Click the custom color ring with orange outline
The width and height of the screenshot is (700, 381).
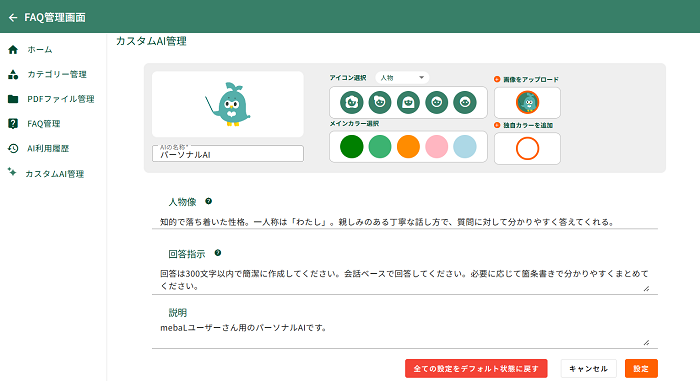point(527,148)
